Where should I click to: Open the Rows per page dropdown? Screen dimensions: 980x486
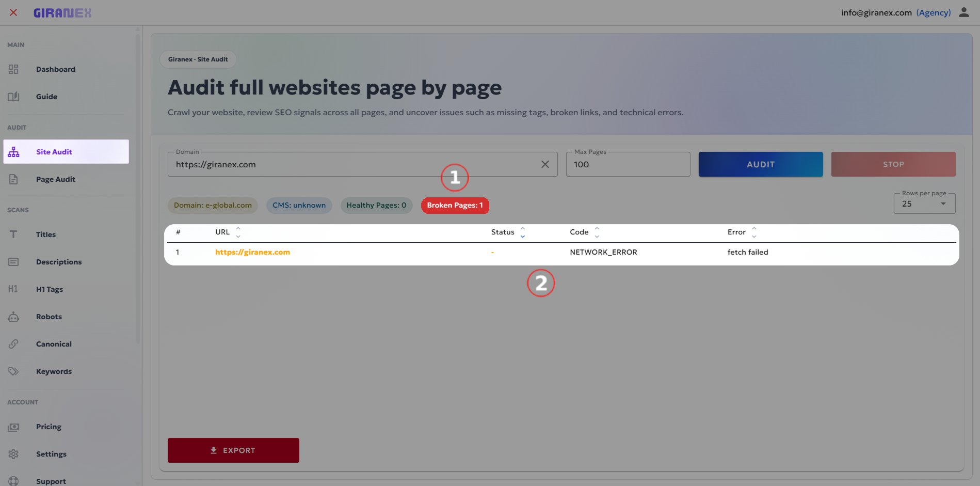(924, 203)
